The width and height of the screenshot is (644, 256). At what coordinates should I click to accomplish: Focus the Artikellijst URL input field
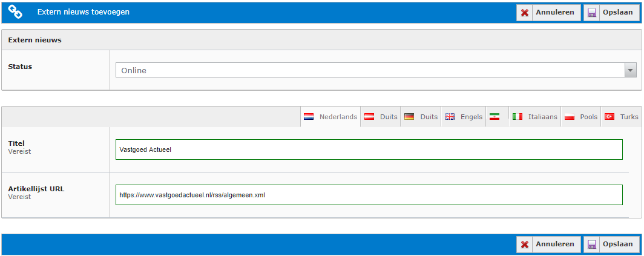click(369, 195)
